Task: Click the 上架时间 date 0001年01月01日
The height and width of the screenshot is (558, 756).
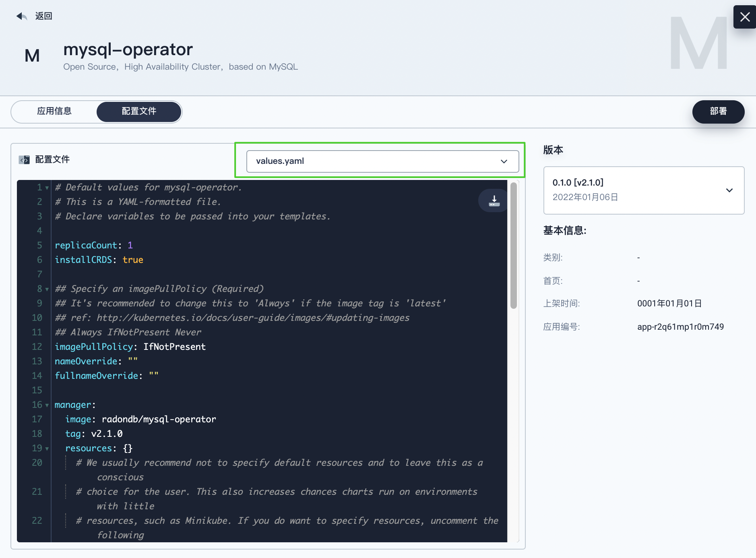Action: click(669, 303)
